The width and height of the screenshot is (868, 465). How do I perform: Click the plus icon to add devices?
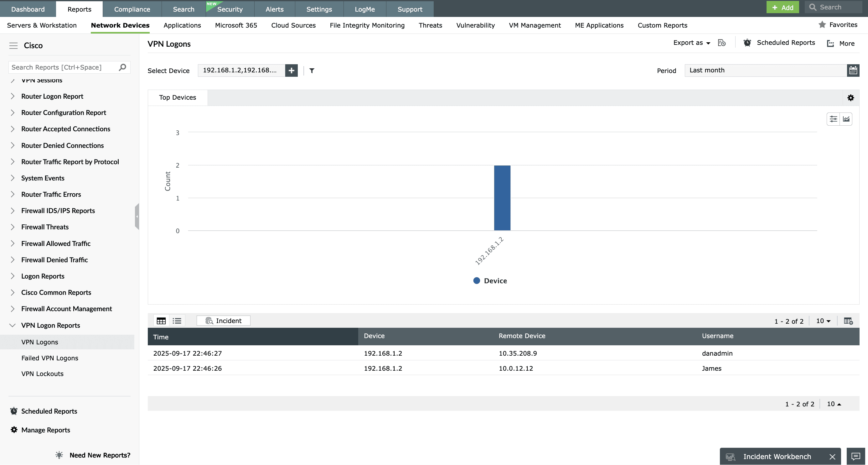point(291,71)
